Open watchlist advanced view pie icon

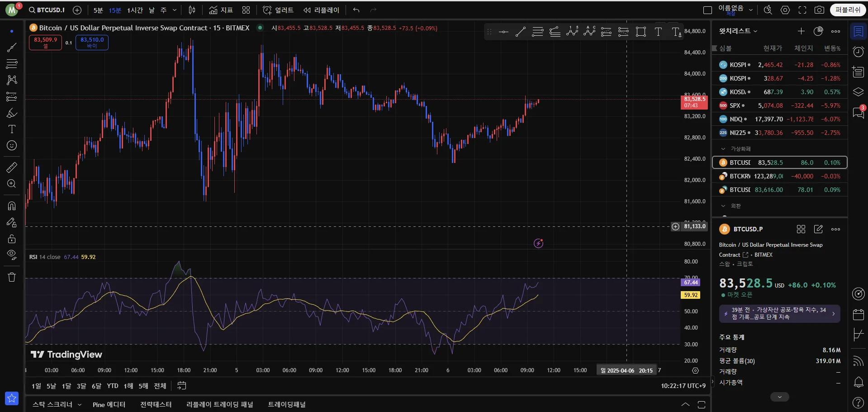[x=818, y=31]
